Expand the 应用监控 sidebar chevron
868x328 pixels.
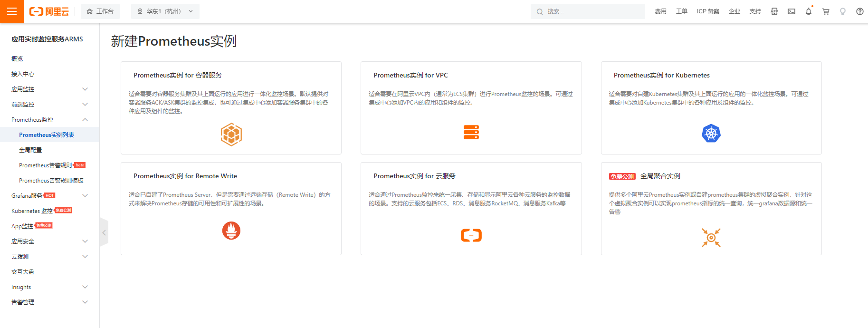[x=85, y=89]
